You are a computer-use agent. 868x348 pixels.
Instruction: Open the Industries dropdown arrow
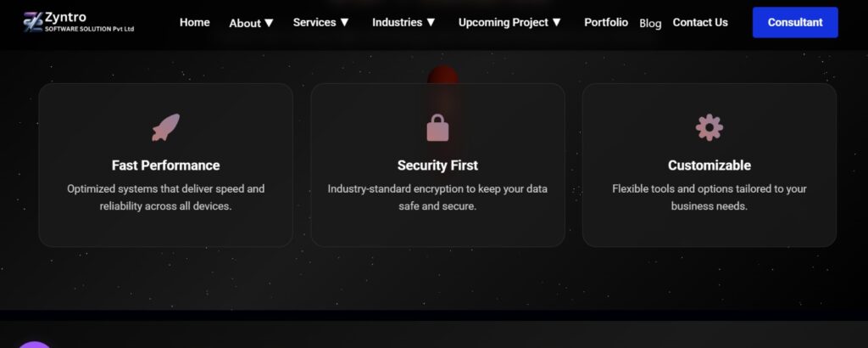click(431, 23)
